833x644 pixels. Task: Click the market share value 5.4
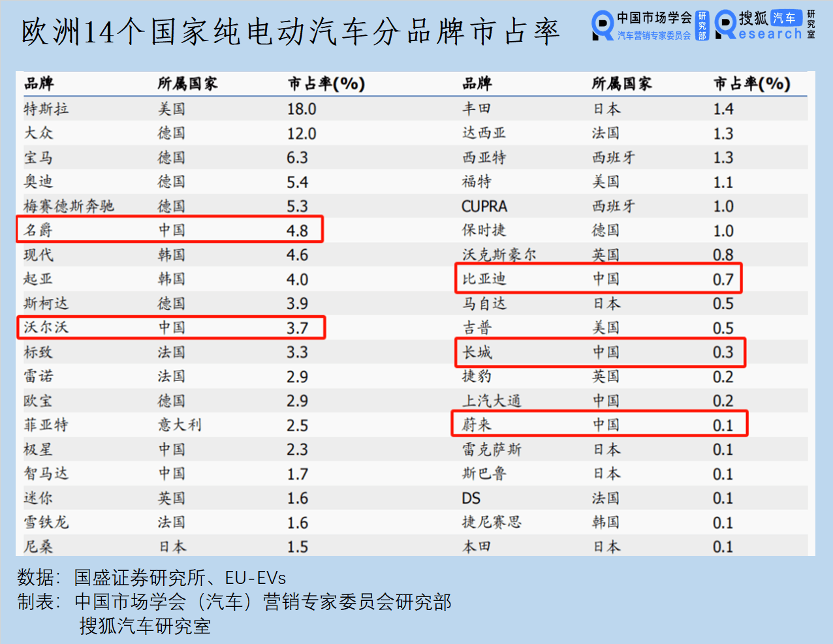point(297,182)
